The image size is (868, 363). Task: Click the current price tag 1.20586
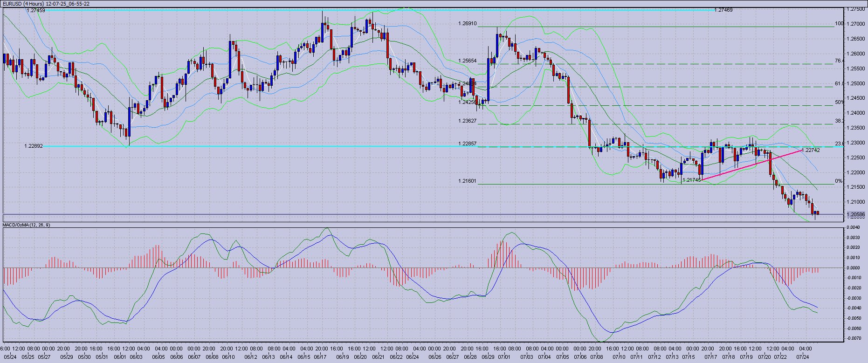click(856, 215)
